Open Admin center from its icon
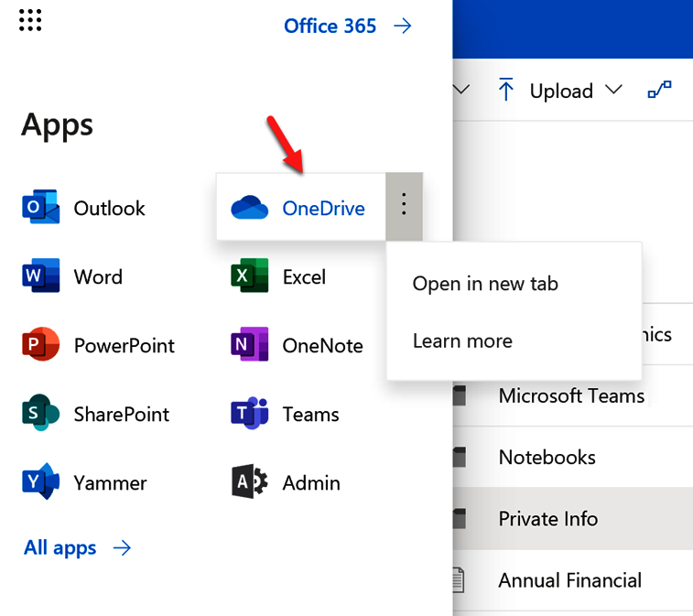 [249, 481]
